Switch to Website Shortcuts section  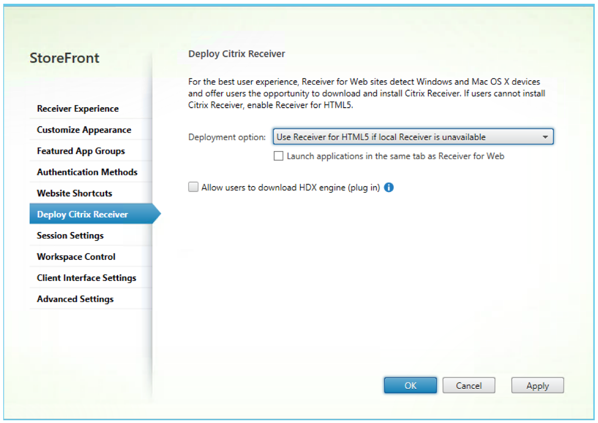(x=91, y=193)
